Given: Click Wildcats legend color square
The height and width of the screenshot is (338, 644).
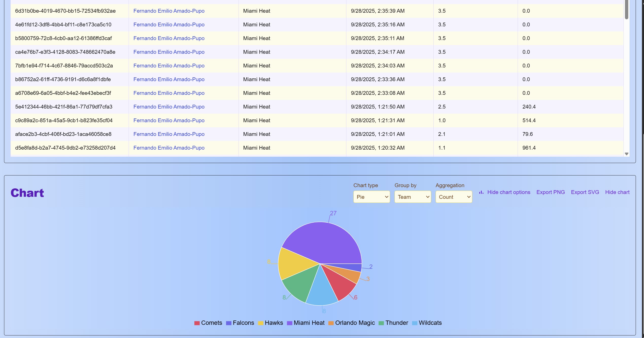Looking at the screenshot, I should pyautogui.click(x=415, y=323).
